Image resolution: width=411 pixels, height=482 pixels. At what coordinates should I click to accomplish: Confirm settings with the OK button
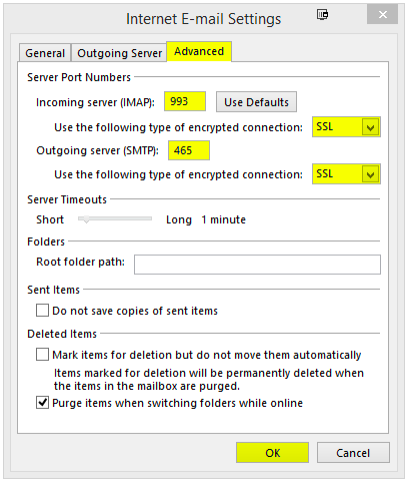pyautogui.click(x=272, y=453)
